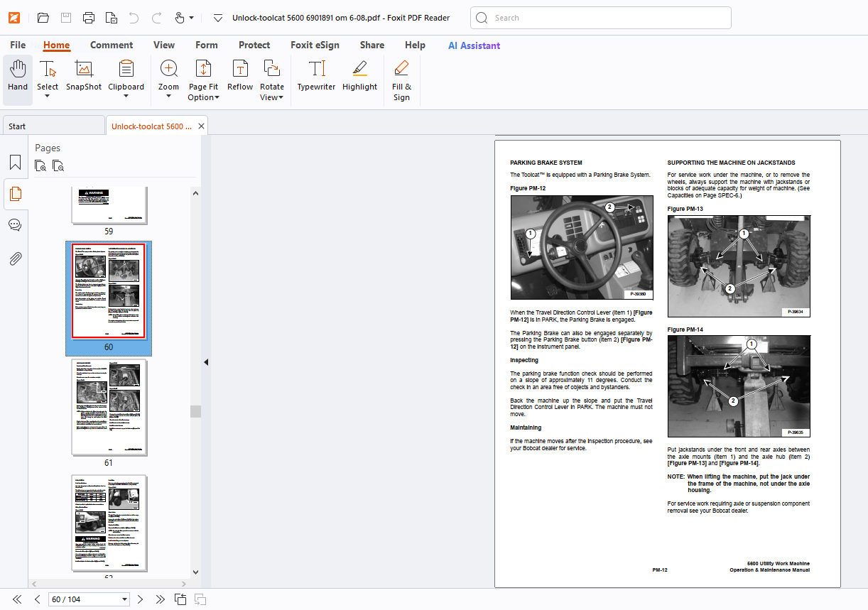
Task: Click the Undo arrow icon
Action: pos(134,18)
